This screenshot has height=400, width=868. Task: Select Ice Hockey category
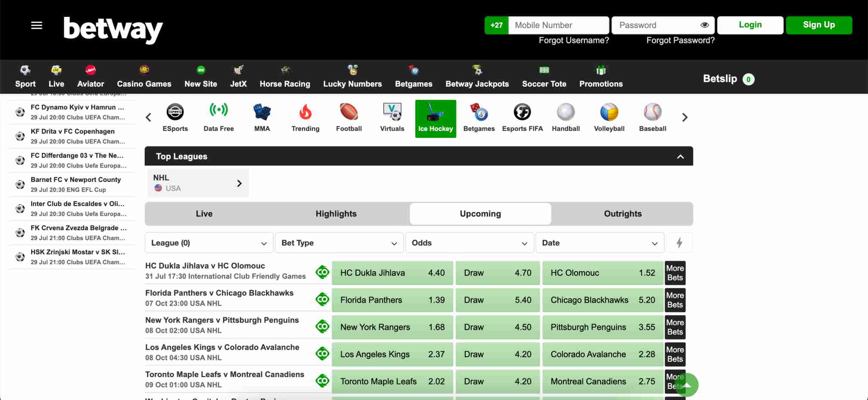coord(436,119)
